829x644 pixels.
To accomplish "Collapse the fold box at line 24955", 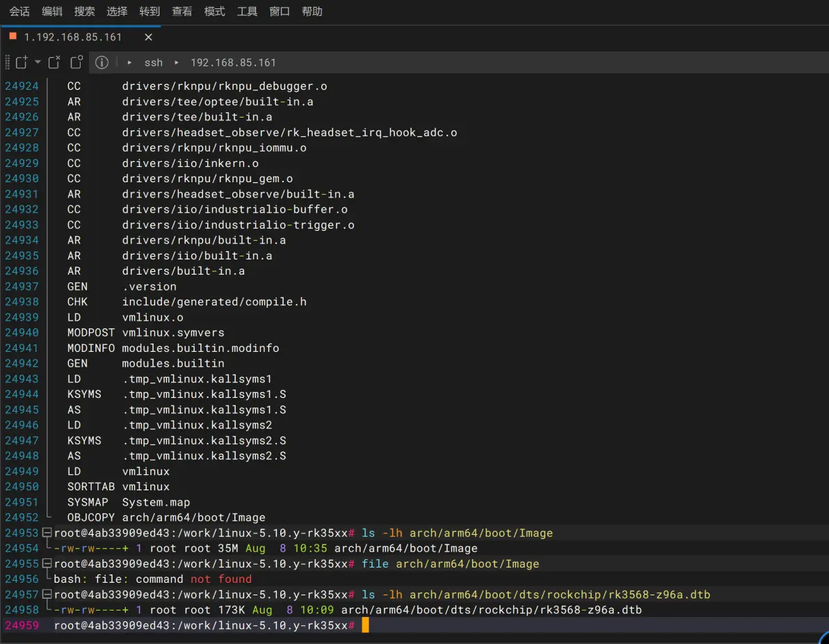I will tap(47, 563).
